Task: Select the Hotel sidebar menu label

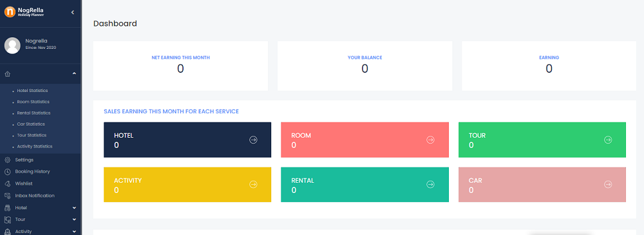Action: pos(21,208)
